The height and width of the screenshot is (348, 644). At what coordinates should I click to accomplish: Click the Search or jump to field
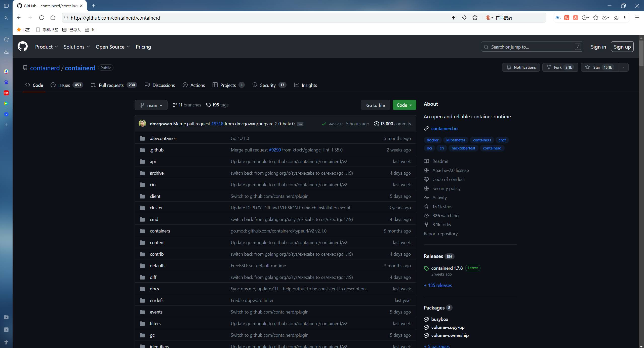[532, 47]
